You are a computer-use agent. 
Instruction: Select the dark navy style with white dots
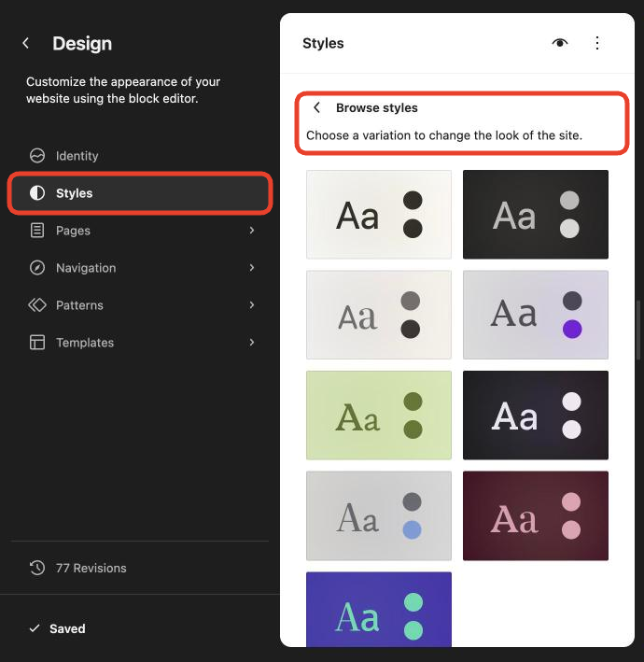point(536,415)
